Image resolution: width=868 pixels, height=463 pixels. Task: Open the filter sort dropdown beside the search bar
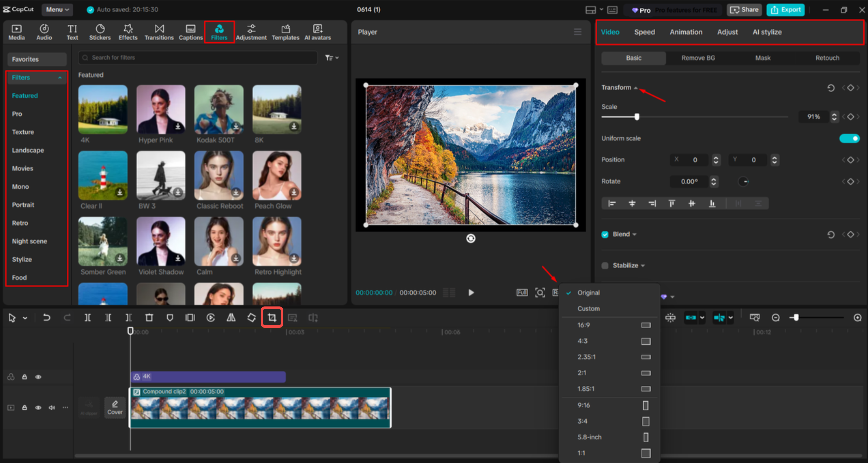pyautogui.click(x=331, y=57)
